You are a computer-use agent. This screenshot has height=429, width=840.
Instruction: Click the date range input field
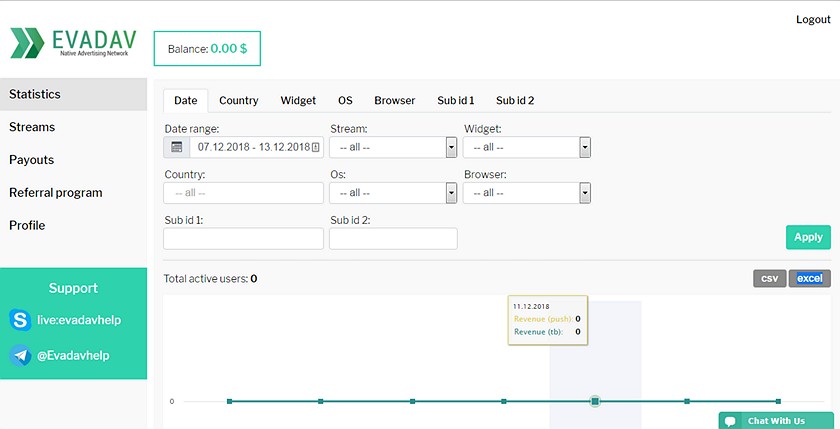(x=257, y=147)
